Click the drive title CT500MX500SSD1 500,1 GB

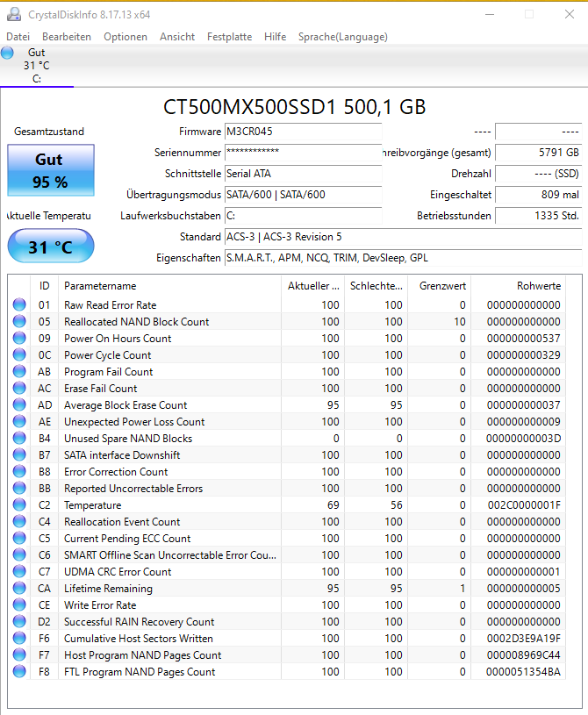click(x=294, y=107)
